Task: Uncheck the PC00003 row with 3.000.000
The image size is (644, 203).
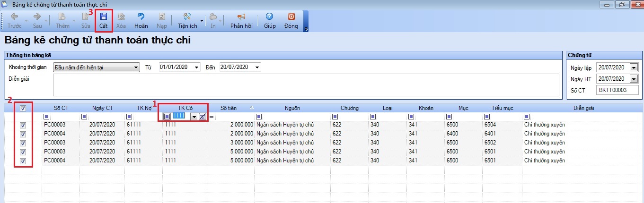Action: point(23,143)
